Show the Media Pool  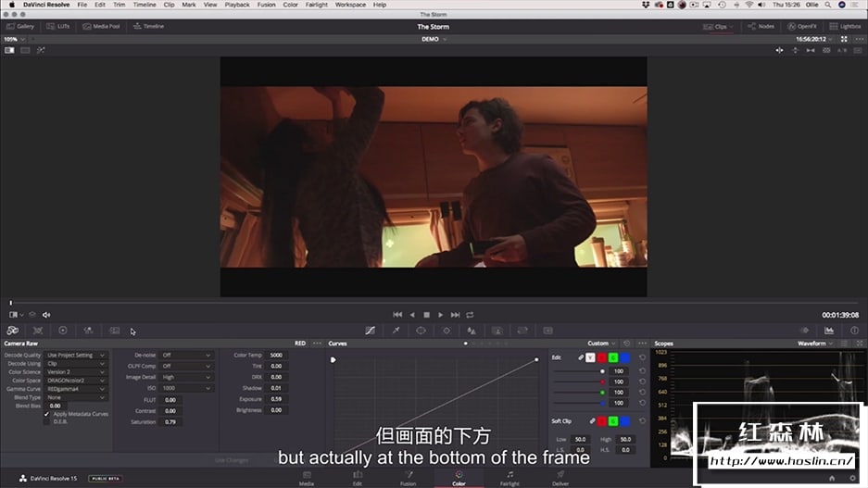(101, 26)
